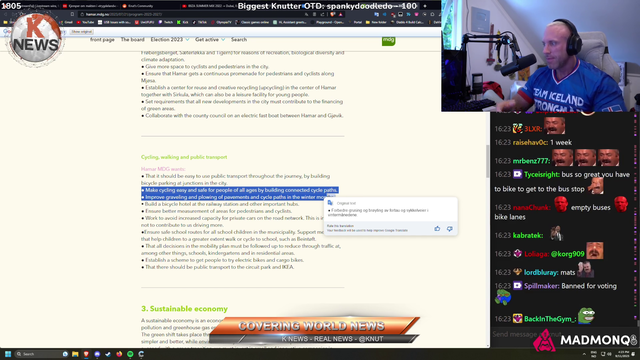Screen dimensions: 640x360
Task: Switch to the Kjemper om makten tab
Action: point(89,6)
